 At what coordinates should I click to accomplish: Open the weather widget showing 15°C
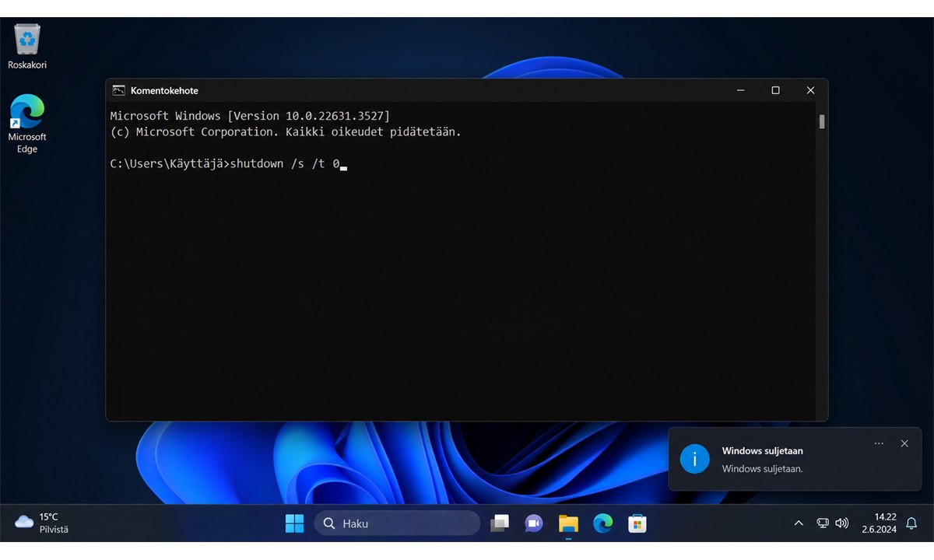pos(42,523)
